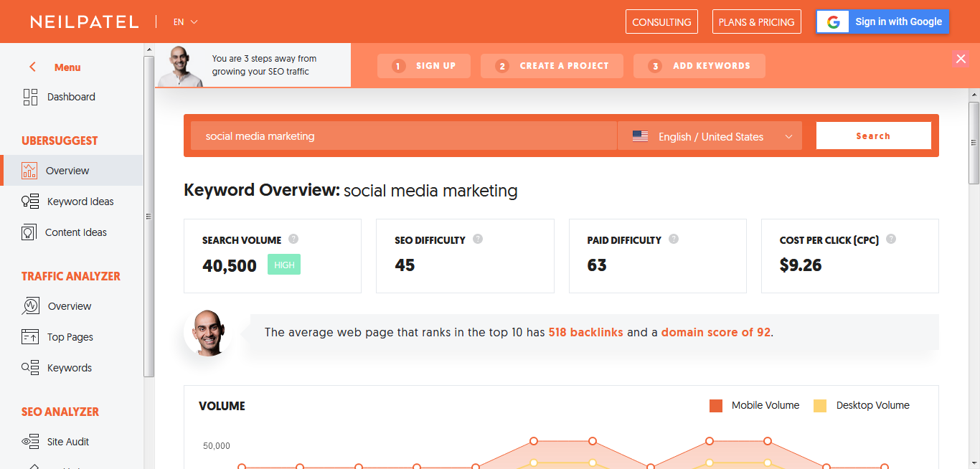Toggle Mobile Volume legend swatch

pos(716,406)
